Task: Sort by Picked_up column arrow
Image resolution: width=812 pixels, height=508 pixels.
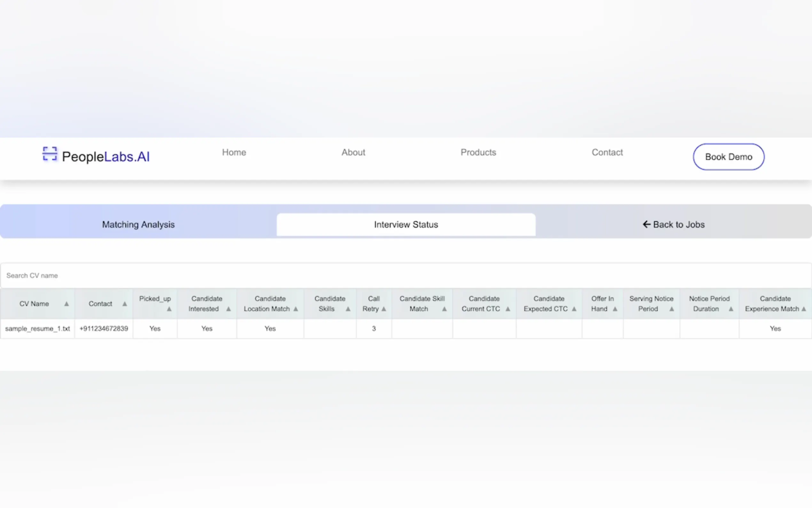Action: (169, 309)
